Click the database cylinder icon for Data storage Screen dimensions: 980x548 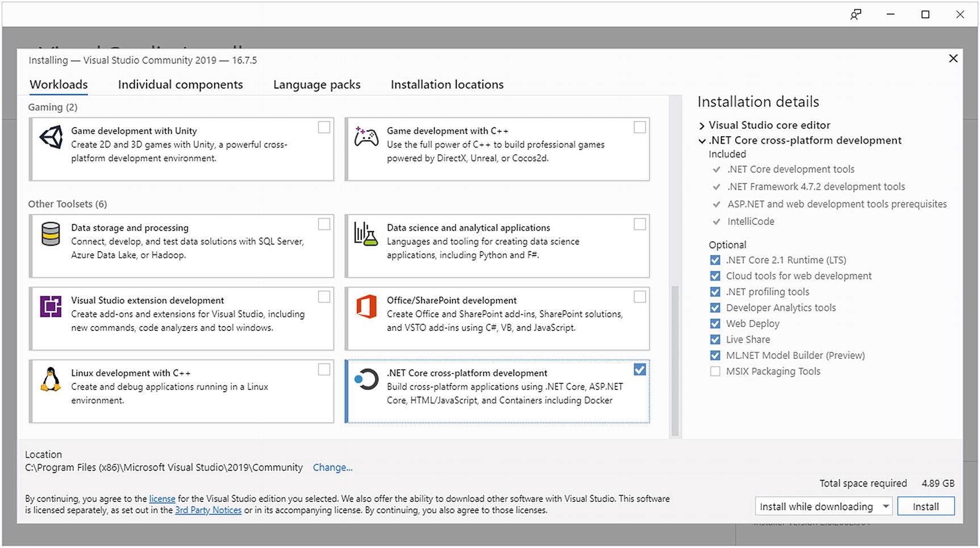coord(51,234)
